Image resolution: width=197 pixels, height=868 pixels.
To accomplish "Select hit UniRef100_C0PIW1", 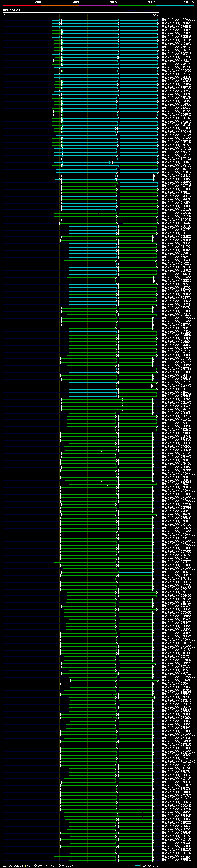I will [x=176, y=125].
